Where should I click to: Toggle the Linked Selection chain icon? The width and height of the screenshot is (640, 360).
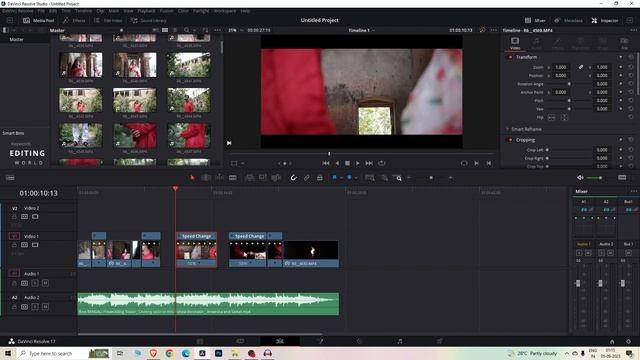(307, 178)
